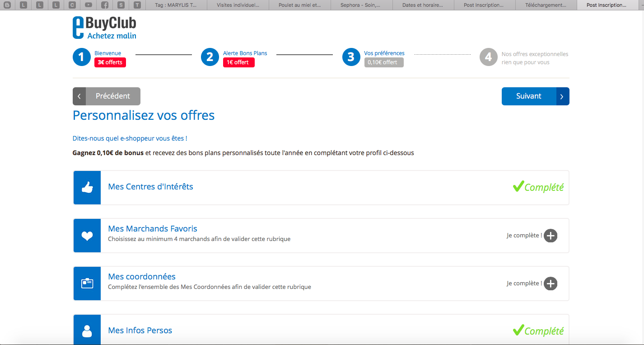Click Complété checkmark on Centres d'Intérêts
This screenshot has height=345, width=644.
coord(538,186)
